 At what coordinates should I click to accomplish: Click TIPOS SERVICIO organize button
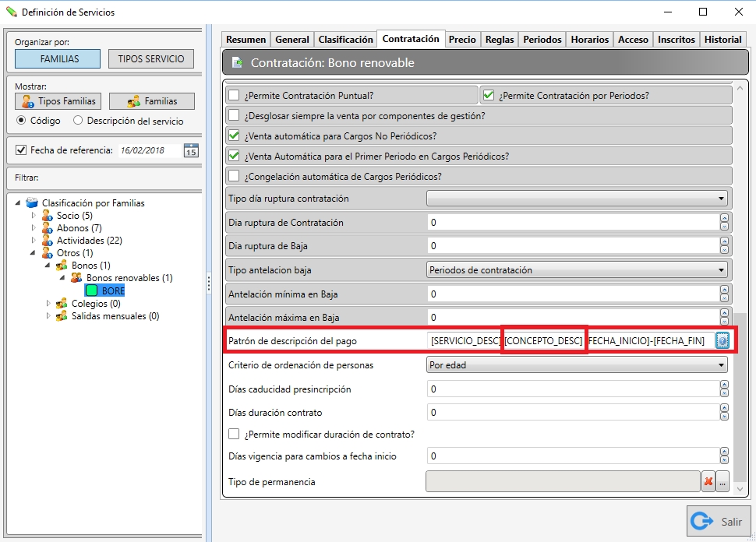coord(151,58)
